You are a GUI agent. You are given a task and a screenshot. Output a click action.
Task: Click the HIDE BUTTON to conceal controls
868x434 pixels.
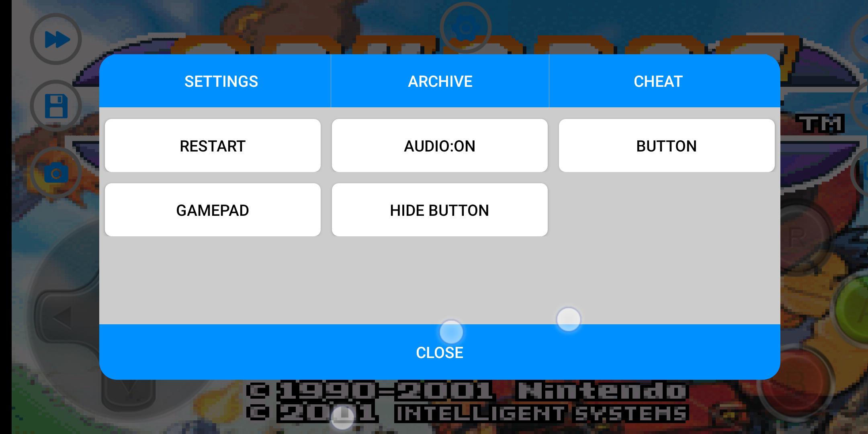[440, 210]
